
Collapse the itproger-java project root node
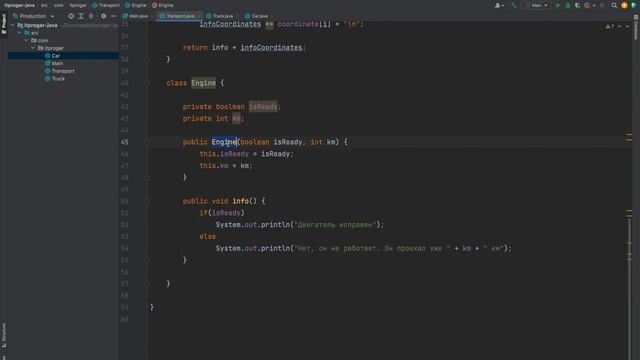(x=13, y=25)
